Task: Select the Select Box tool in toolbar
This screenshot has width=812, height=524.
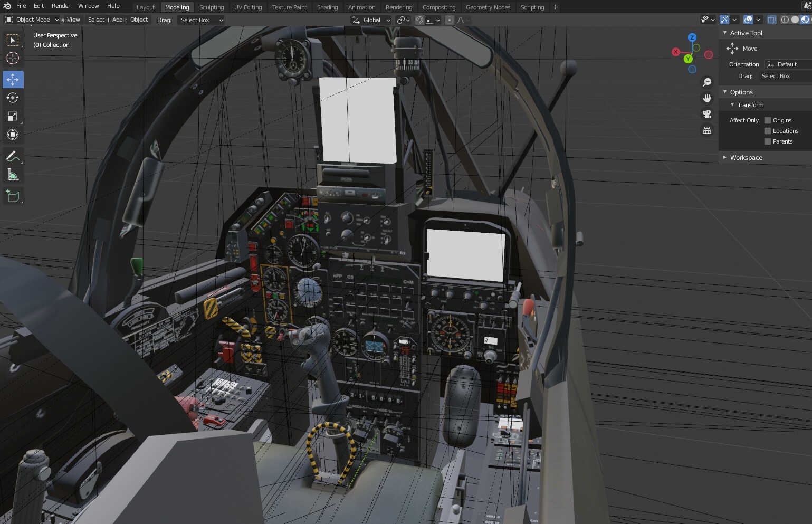Action: (x=13, y=40)
